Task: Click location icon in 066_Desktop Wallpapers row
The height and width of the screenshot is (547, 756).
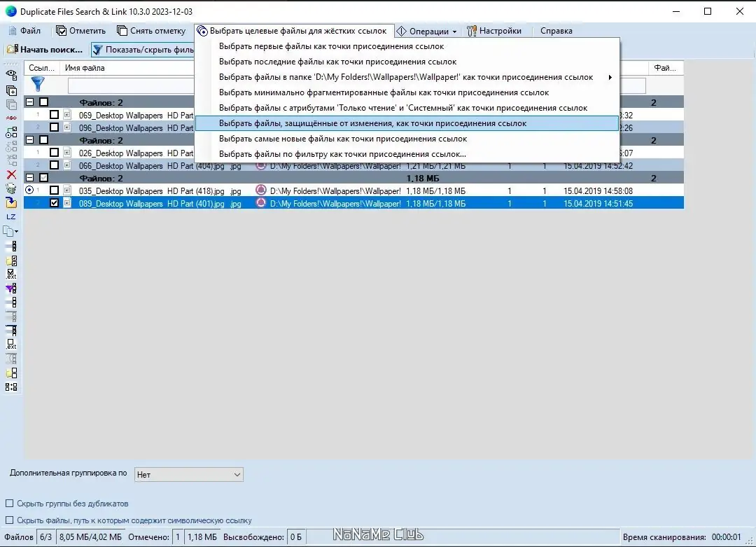Action: [261, 165]
